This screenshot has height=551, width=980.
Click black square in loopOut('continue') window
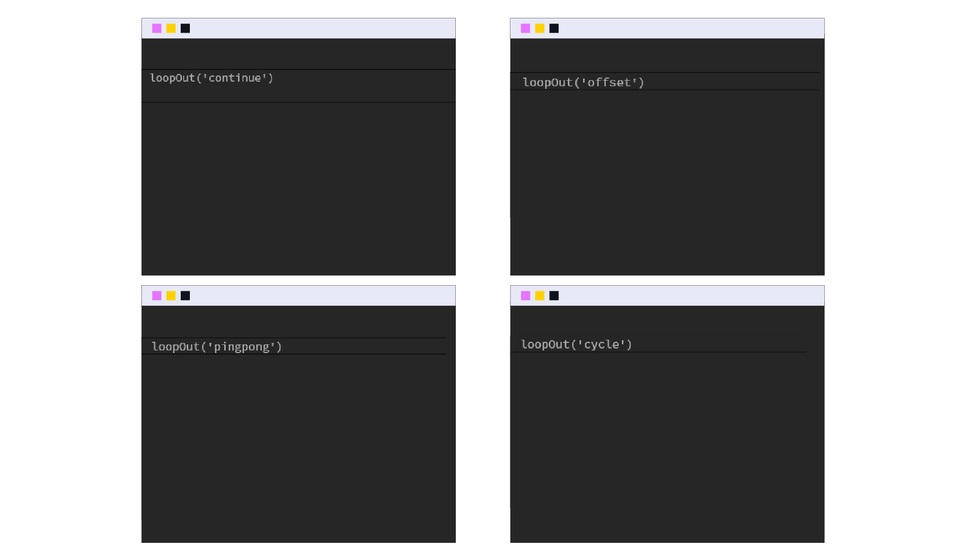[185, 29]
